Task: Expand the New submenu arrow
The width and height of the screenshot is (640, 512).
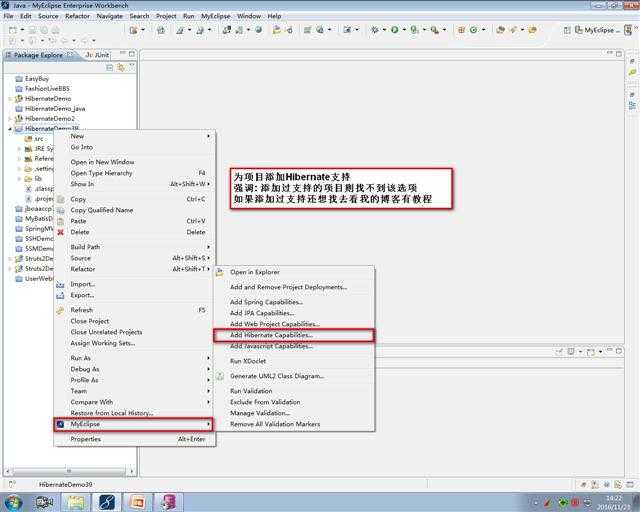Action: [208, 136]
